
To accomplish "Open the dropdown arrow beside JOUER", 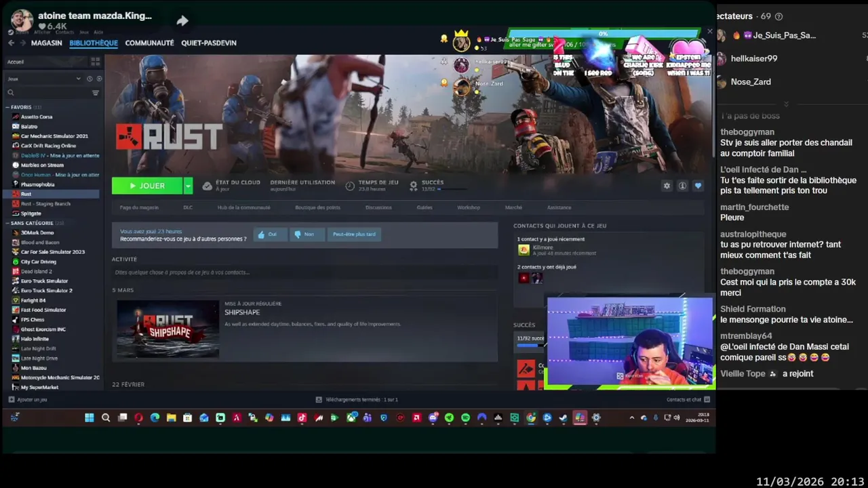I will pos(188,186).
